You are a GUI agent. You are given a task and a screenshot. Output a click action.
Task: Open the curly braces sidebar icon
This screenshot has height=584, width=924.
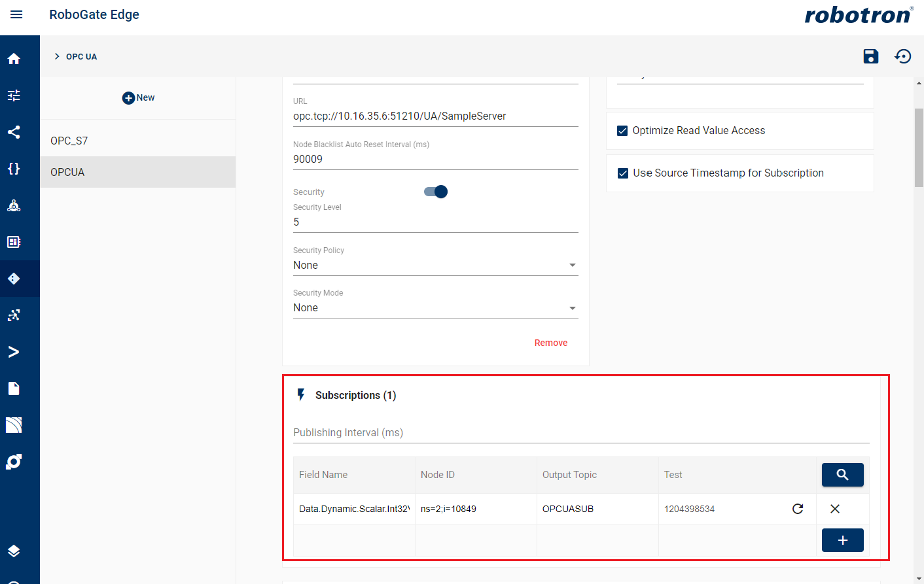(x=14, y=169)
